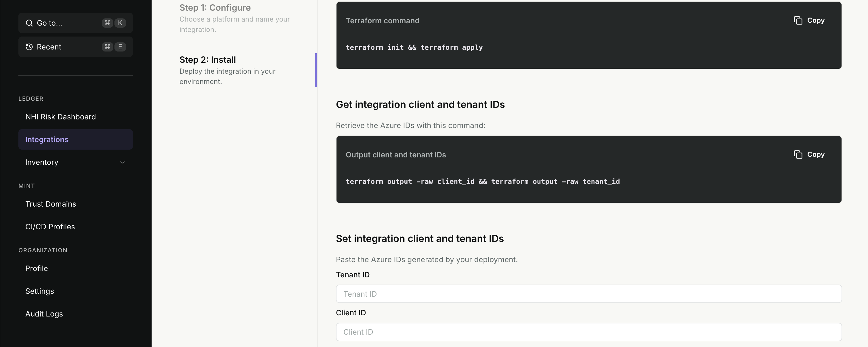The image size is (868, 347).
Task: Expand the Inventory chevron
Action: 123,162
